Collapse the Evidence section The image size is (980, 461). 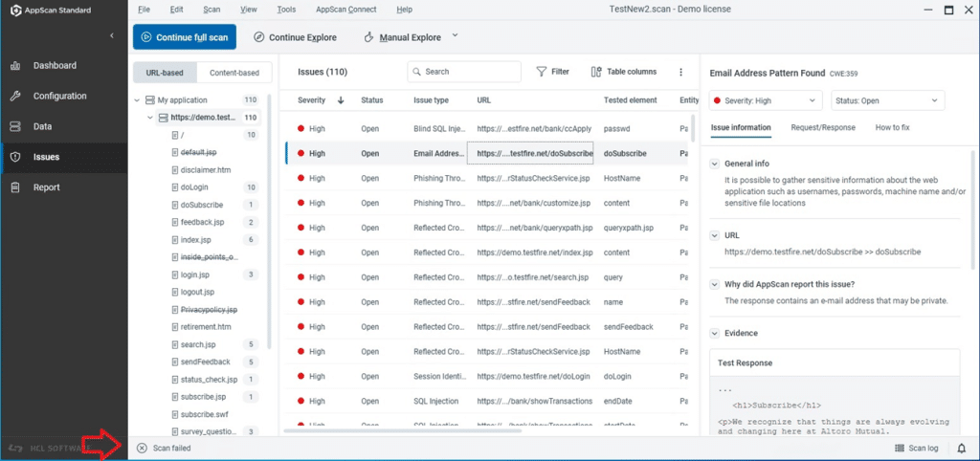714,334
